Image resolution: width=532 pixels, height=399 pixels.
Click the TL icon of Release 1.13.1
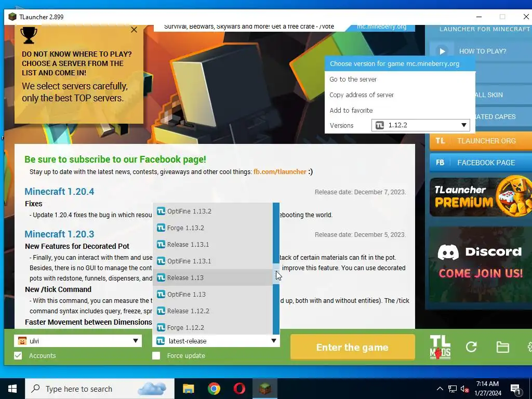(x=161, y=244)
